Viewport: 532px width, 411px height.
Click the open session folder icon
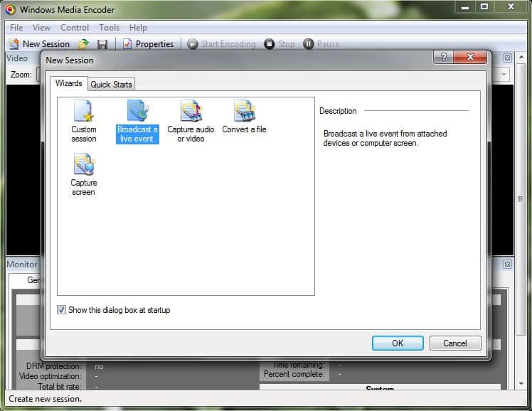tap(83, 44)
